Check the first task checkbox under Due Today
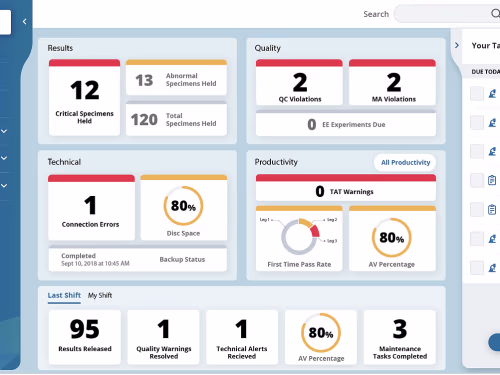This screenshot has width=500, height=375. click(x=477, y=94)
